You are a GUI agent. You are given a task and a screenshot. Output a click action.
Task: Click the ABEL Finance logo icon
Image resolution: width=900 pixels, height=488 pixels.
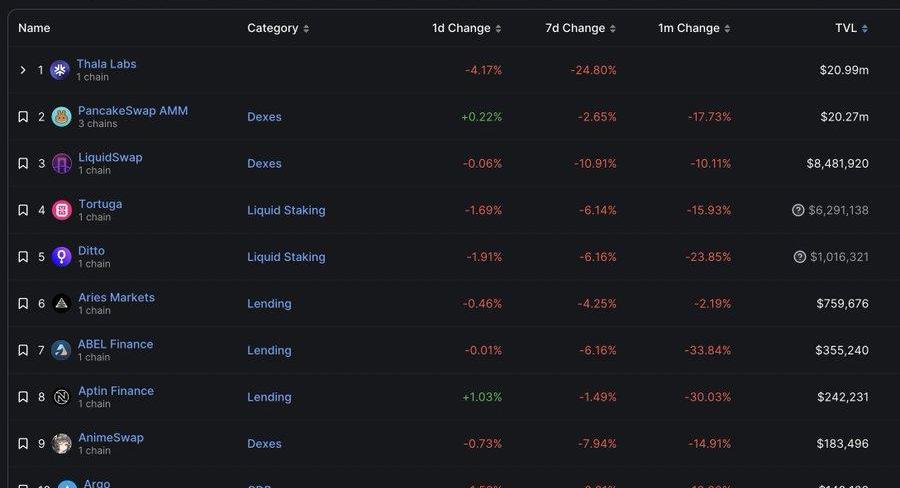(x=61, y=350)
